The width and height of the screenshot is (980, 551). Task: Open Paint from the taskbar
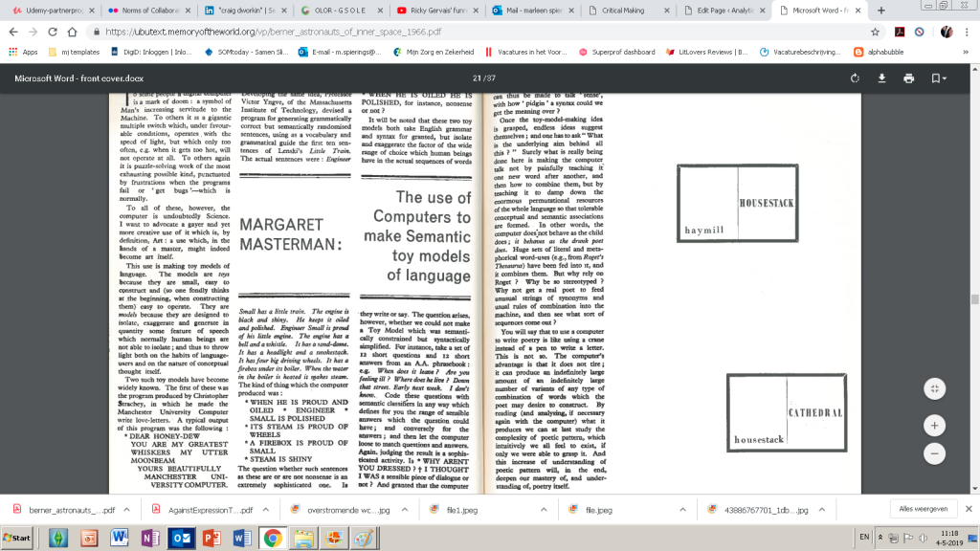tap(365, 538)
